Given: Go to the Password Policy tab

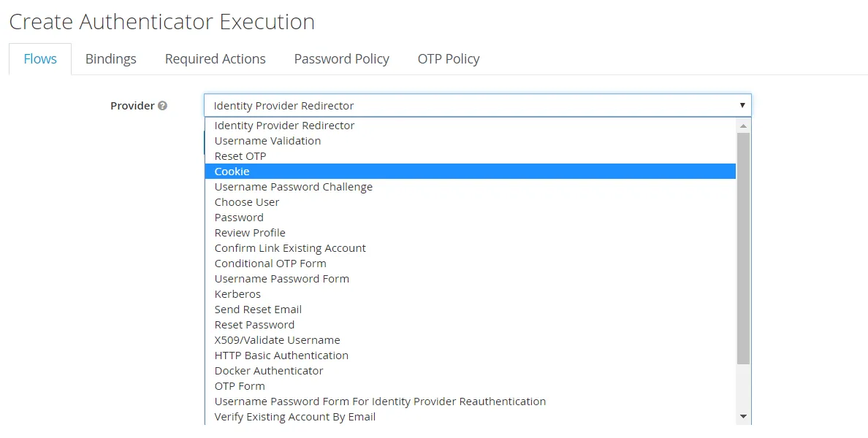Looking at the screenshot, I should tap(341, 59).
